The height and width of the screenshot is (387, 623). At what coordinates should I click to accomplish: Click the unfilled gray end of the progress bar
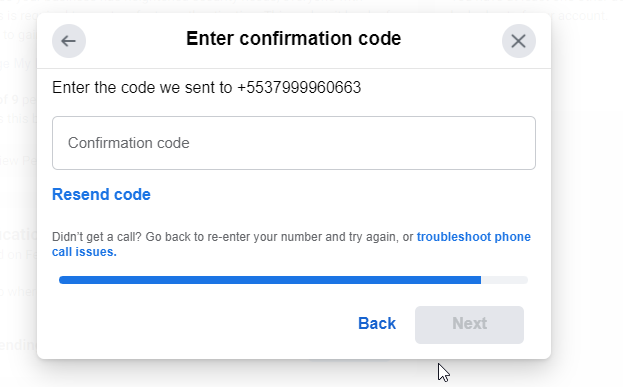[504, 280]
